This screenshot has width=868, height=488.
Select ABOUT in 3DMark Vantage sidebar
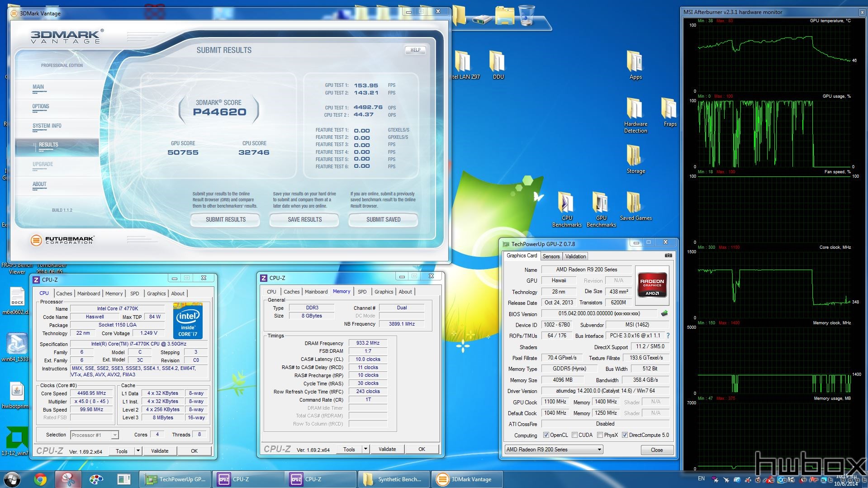(x=39, y=185)
